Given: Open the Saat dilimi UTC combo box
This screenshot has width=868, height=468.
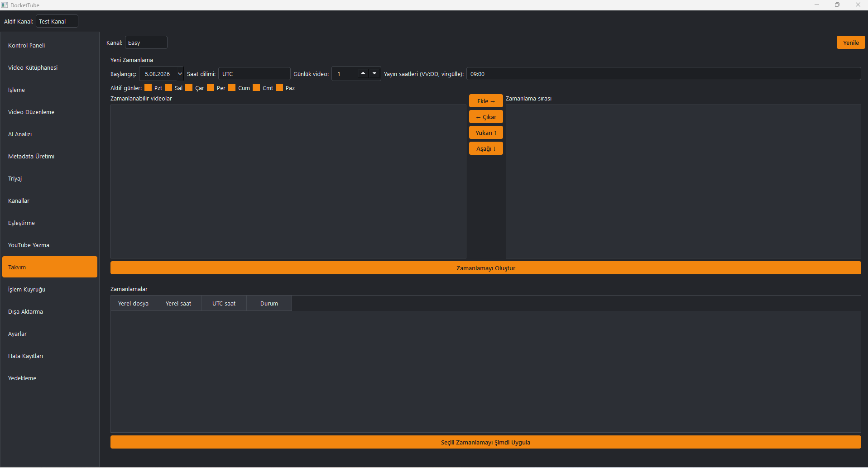Looking at the screenshot, I should click(254, 74).
